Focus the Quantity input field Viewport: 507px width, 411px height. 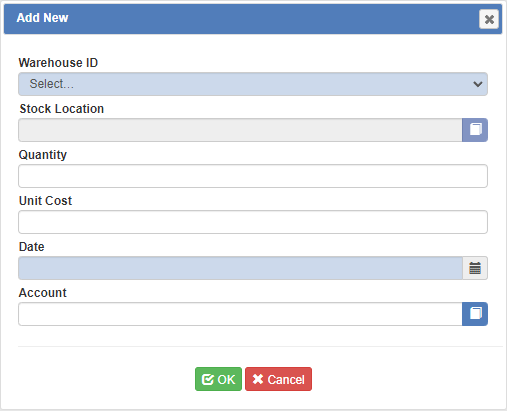click(x=253, y=176)
